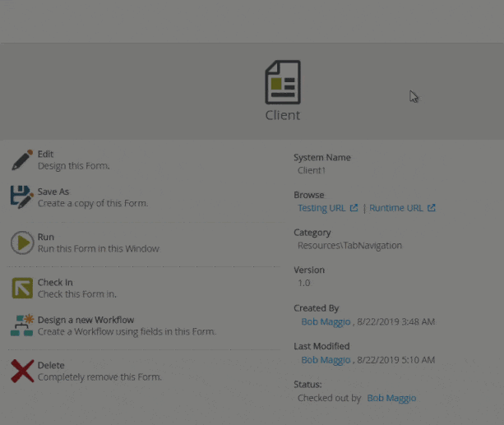Click the Client title text

click(283, 115)
